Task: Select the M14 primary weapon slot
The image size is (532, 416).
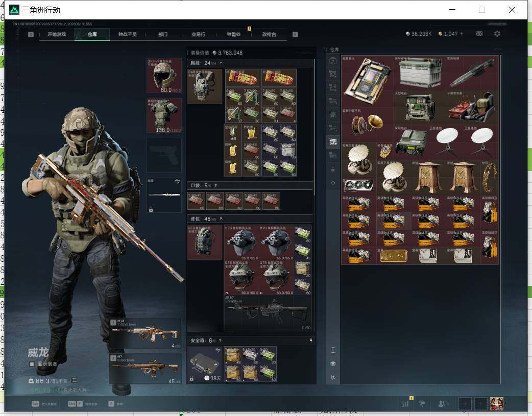Action: (145, 333)
